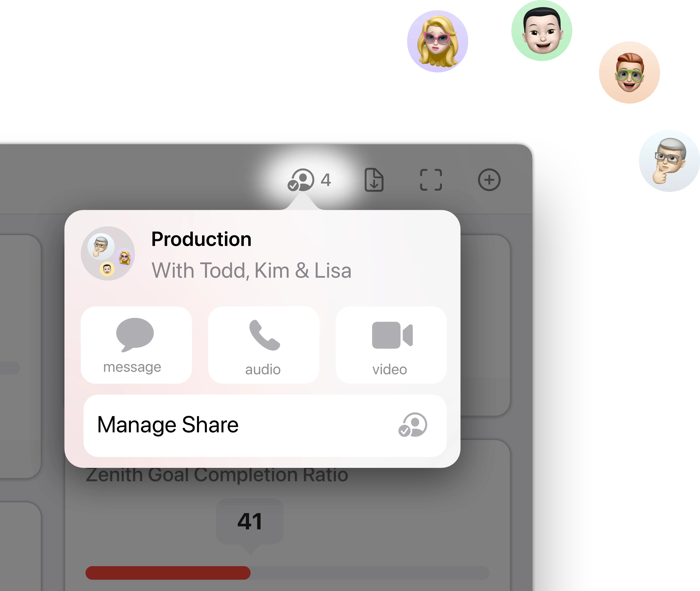This screenshot has height=591, width=700.
Task: Start a video call with the group
Action: pyautogui.click(x=391, y=345)
